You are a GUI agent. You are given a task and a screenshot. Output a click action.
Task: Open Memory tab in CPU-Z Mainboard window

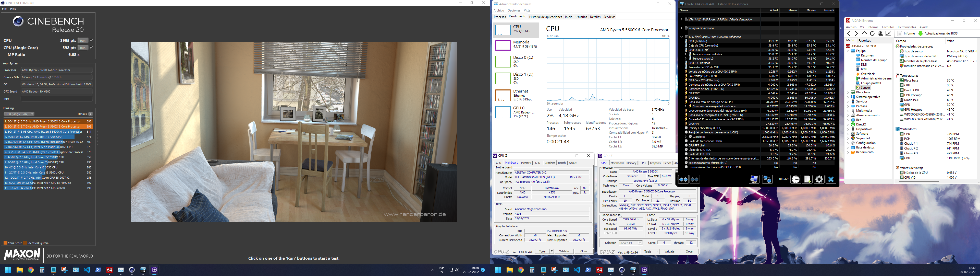(526, 163)
